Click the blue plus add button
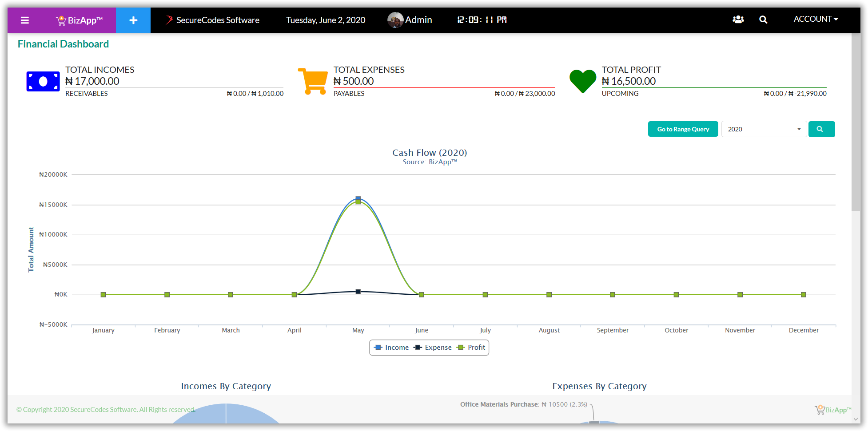The width and height of the screenshot is (868, 431). coord(133,20)
